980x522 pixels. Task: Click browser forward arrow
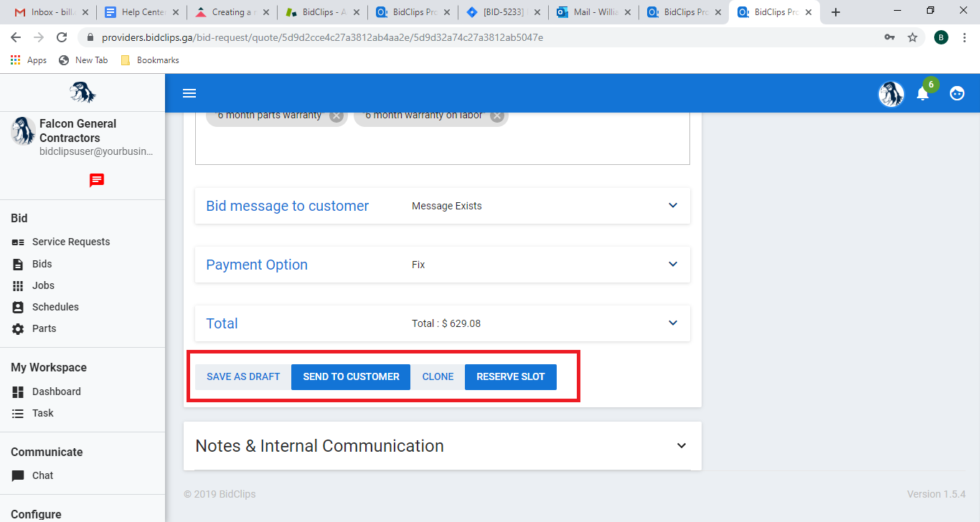click(39, 37)
